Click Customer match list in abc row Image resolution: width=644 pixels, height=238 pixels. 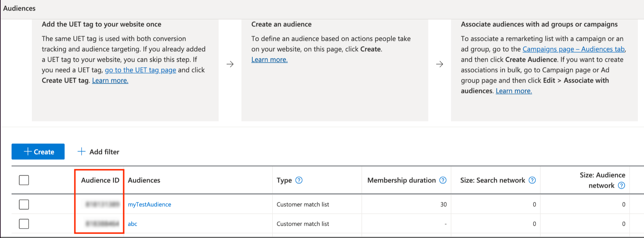coord(303,224)
